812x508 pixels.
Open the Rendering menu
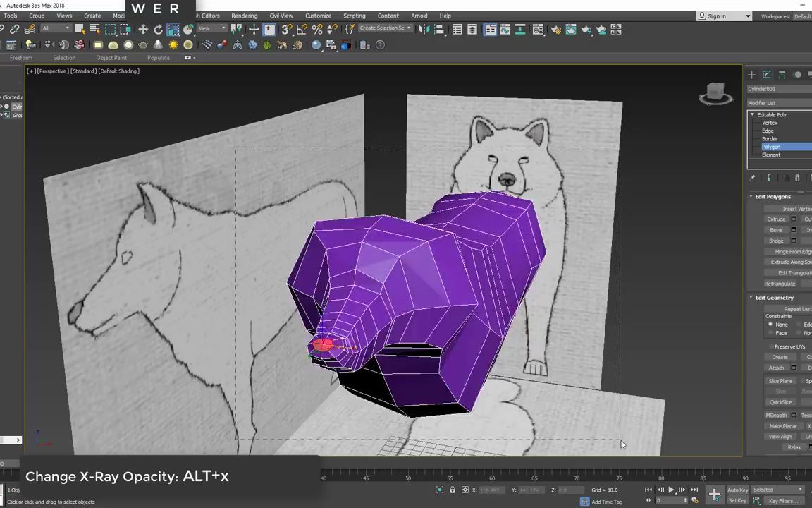(244, 16)
